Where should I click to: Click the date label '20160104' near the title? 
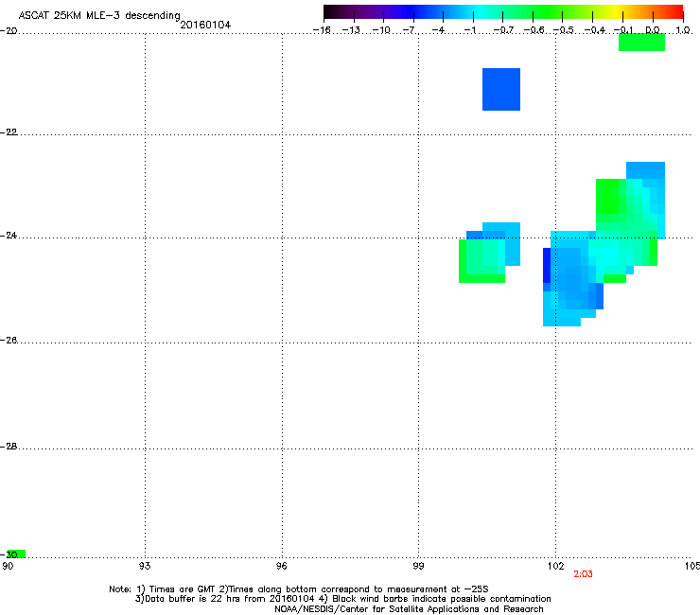coord(205,25)
